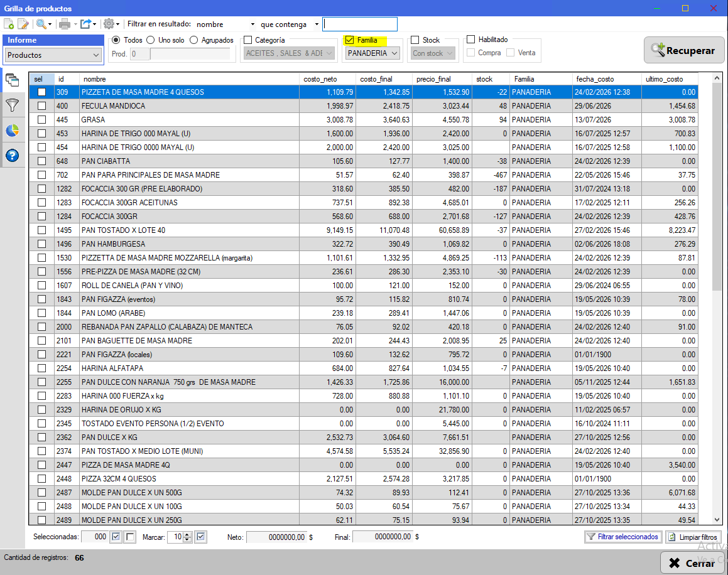The image size is (728, 575).
Task: Click the Recuperar button
Action: [x=684, y=50]
